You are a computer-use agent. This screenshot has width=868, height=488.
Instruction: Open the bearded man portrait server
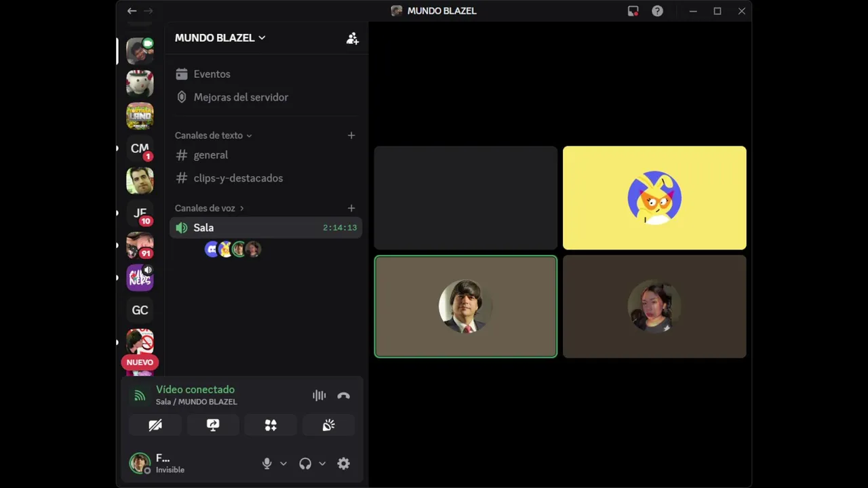coord(140,181)
